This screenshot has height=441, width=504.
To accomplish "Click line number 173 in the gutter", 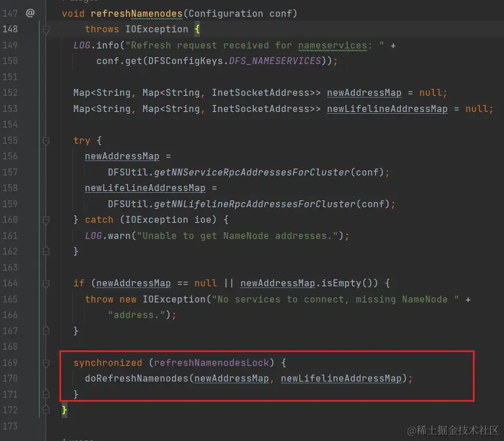I will click(x=10, y=426).
